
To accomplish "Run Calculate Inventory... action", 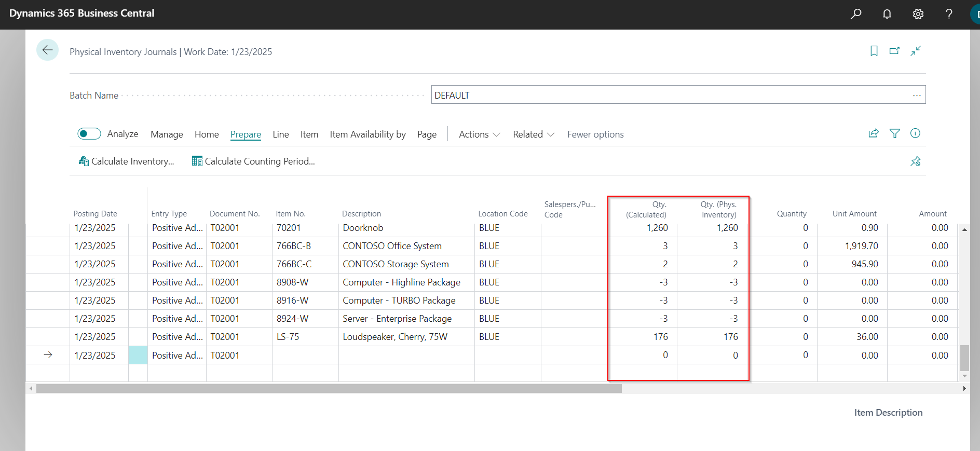I will click(x=127, y=161).
